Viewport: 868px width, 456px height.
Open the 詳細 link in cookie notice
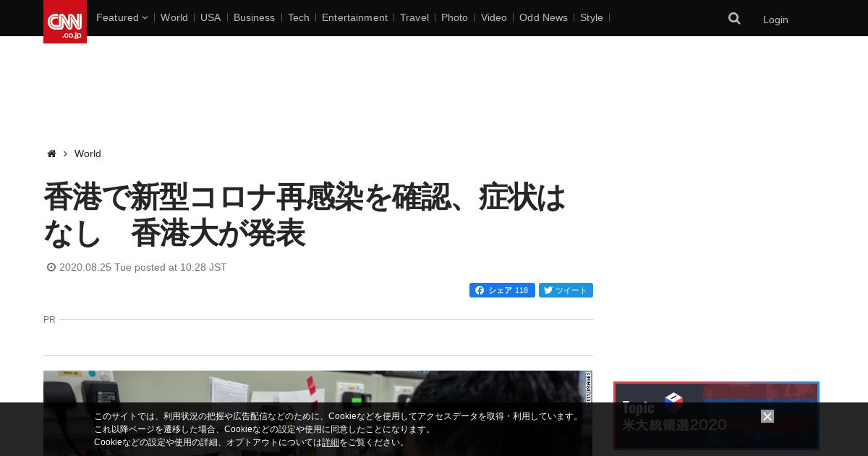coord(331,442)
